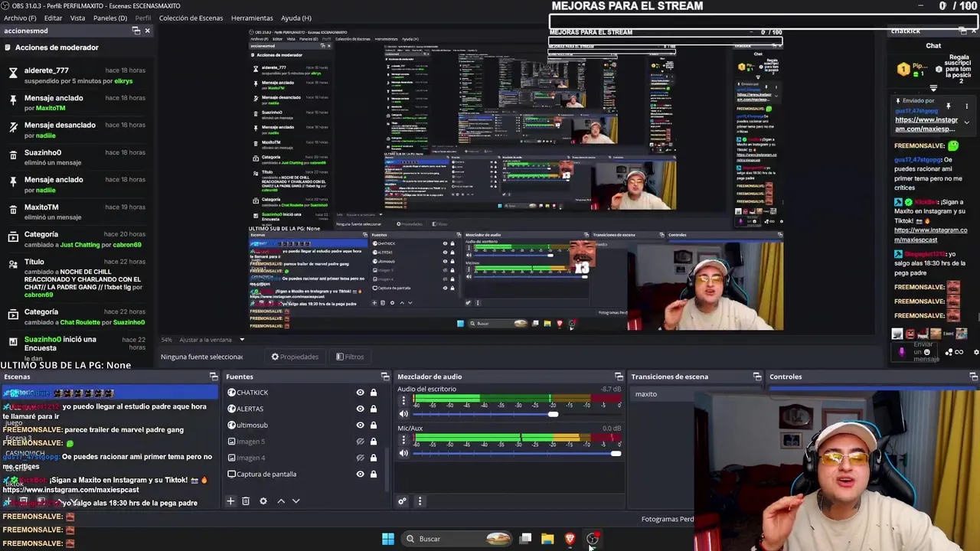Screen dimensions: 980x551
Task: Mute the Mic/Aux speaker icon
Action: (x=403, y=453)
